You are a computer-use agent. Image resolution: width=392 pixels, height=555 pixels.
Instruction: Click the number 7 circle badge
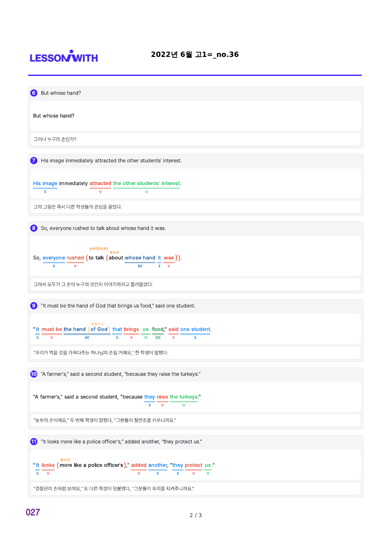[34, 161]
